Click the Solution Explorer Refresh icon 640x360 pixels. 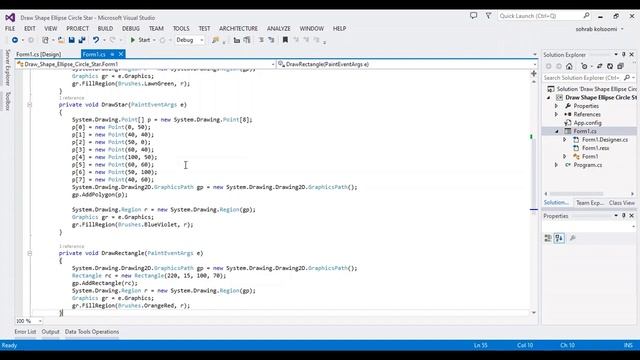point(610,66)
